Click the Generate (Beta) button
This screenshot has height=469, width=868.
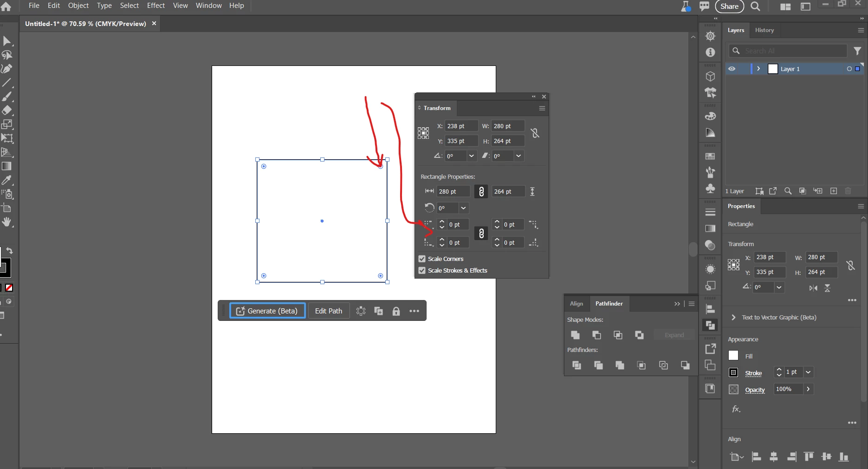pyautogui.click(x=267, y=311)
